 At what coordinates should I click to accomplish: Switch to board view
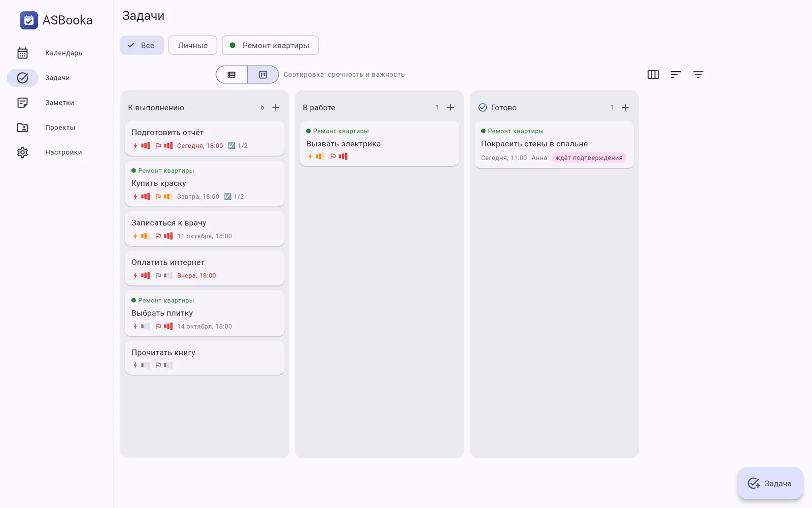click(263, 75)
